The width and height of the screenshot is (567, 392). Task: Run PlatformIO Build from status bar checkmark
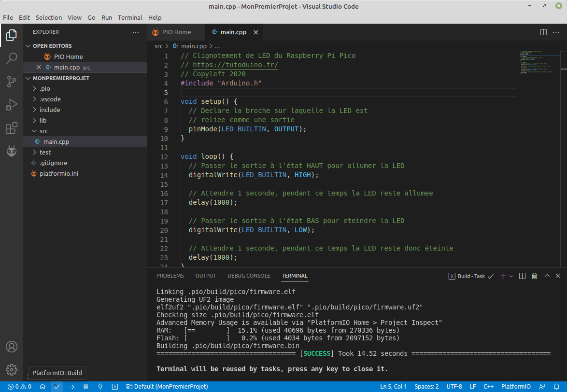click(x=57, y=386)
